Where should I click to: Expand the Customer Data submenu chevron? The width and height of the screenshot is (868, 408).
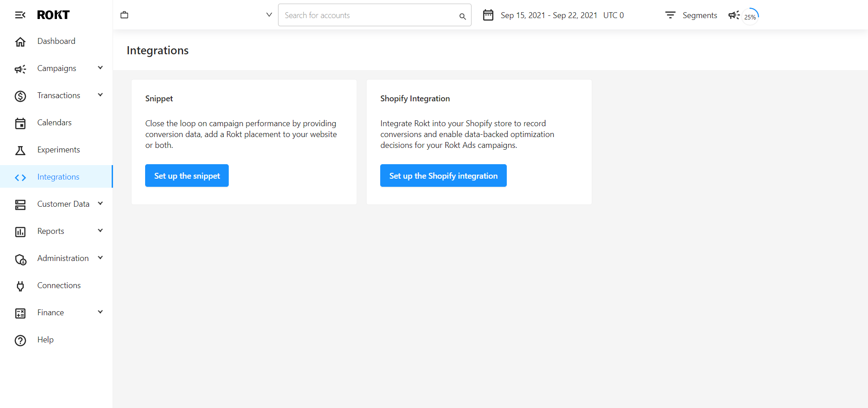100,204
